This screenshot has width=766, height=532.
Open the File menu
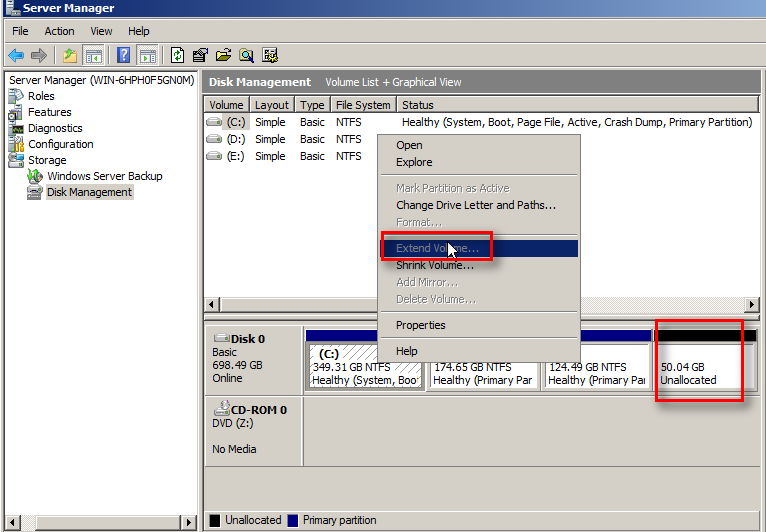tap(20, 31)
